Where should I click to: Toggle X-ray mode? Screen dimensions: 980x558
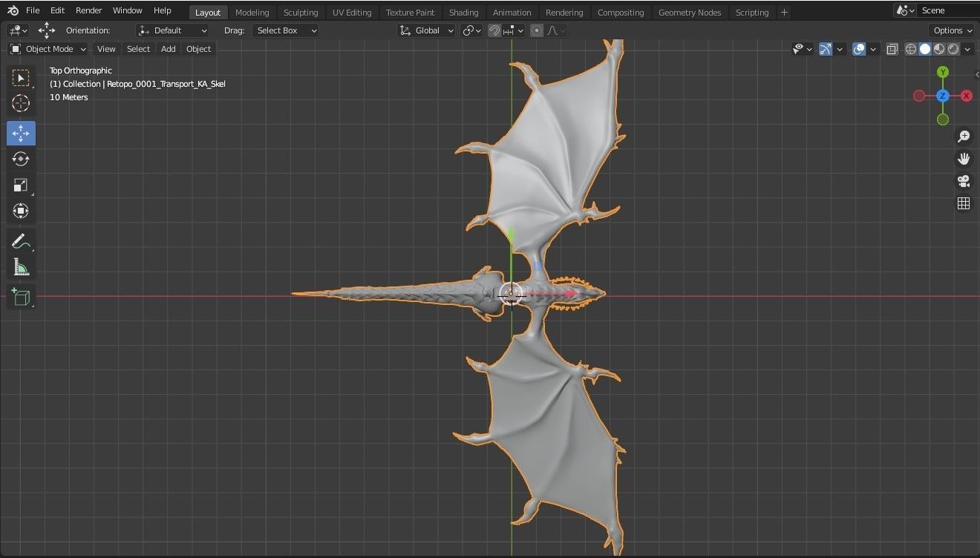pos(892,49)
